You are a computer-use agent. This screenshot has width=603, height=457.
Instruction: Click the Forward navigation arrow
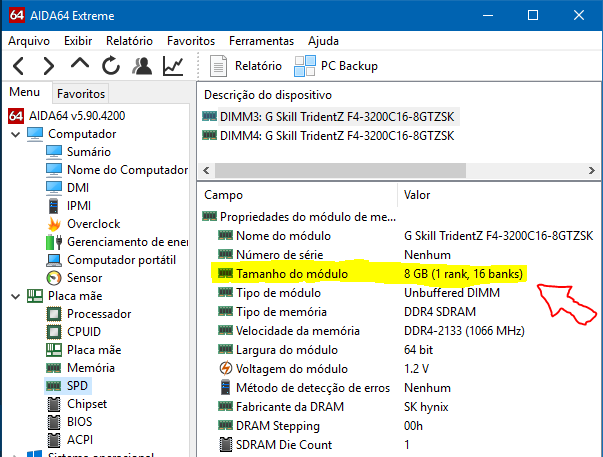tap(48, 67)
